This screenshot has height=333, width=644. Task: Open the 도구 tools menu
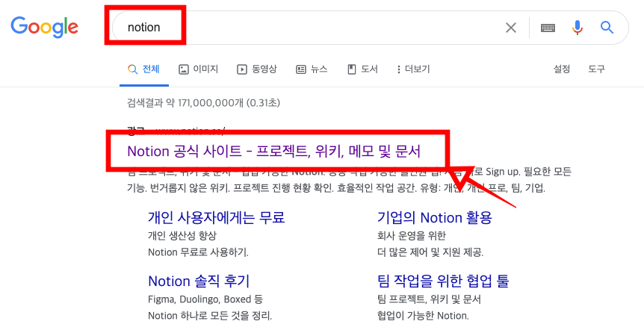[x=596, y=69]
